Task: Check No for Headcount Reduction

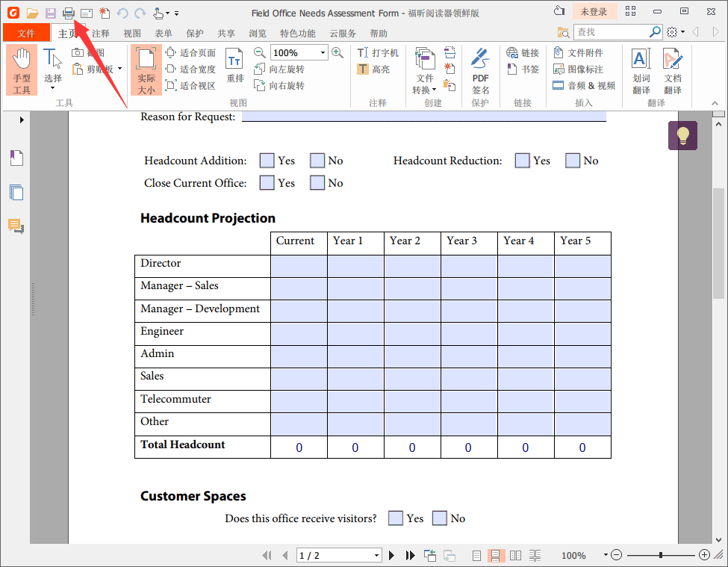Action: (x=573, y=161)
